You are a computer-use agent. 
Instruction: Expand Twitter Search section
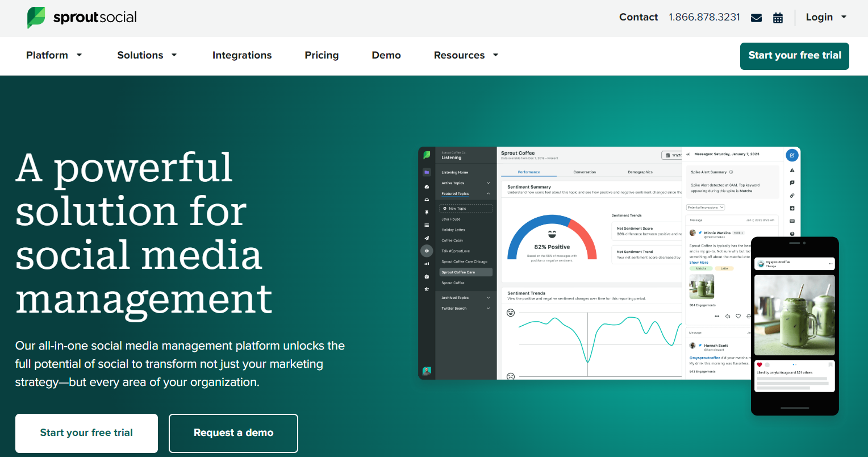point(466,309)
